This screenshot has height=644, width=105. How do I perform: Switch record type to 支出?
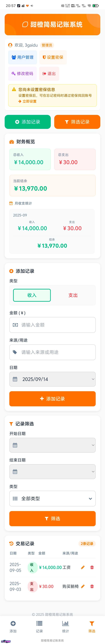(x=73, y=295)
